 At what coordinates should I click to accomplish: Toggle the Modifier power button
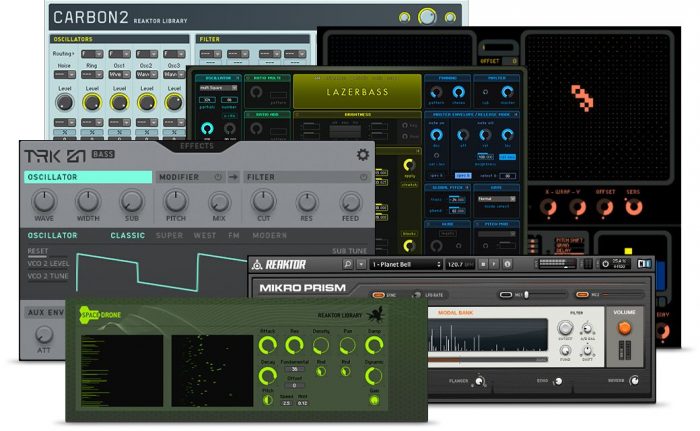click(218, 177)
